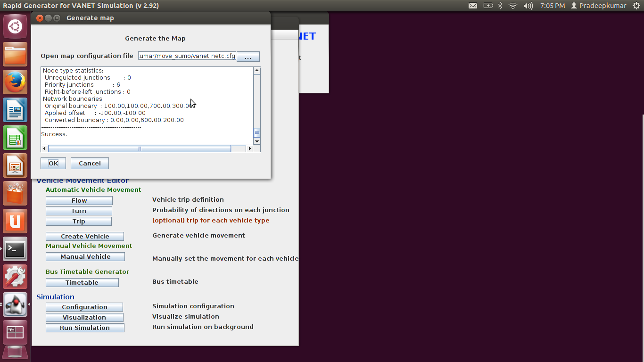The height and width of the screenshot is (362, 644).
Task: Click the log's left horizontal scroll arrow
Action: pos(45,148)
